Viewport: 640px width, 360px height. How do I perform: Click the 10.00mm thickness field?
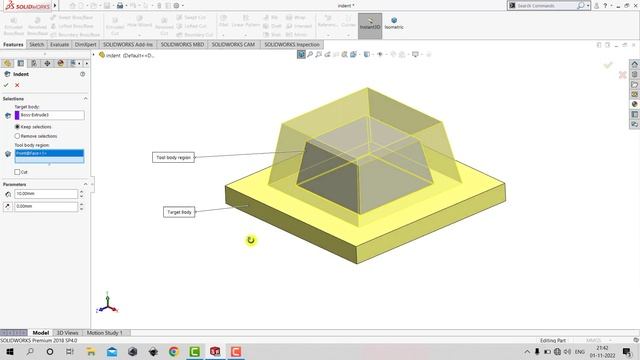click(46, 194)
